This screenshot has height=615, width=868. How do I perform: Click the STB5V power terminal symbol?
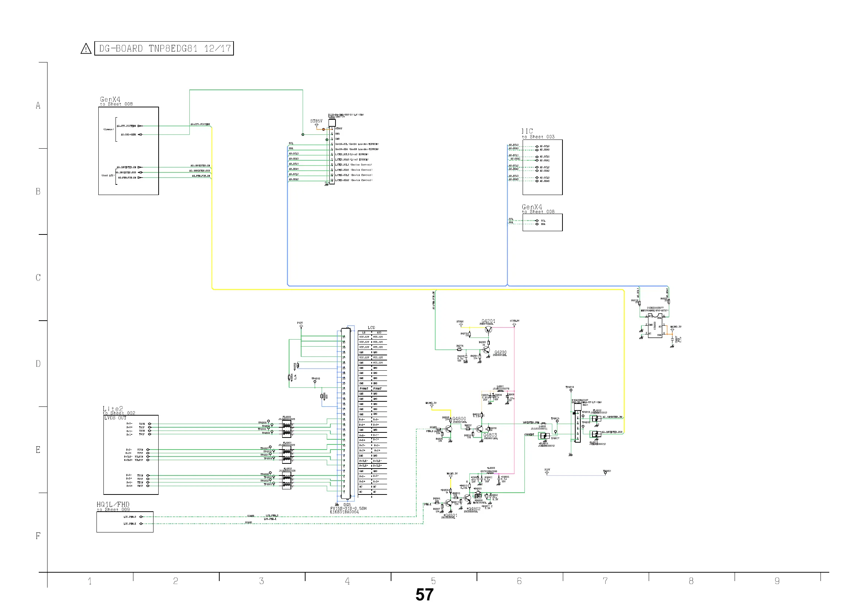pos(317,125)
